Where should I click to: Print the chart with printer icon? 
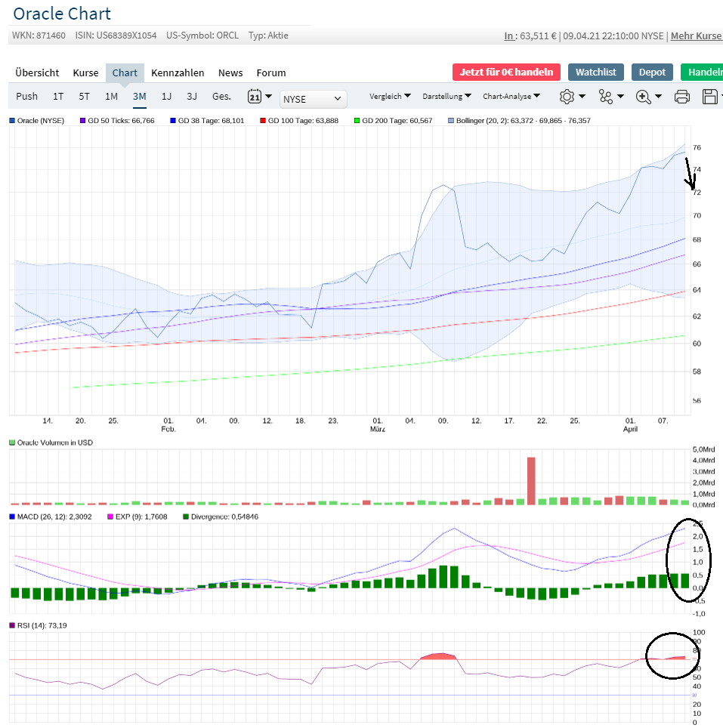tap(681, 97)
